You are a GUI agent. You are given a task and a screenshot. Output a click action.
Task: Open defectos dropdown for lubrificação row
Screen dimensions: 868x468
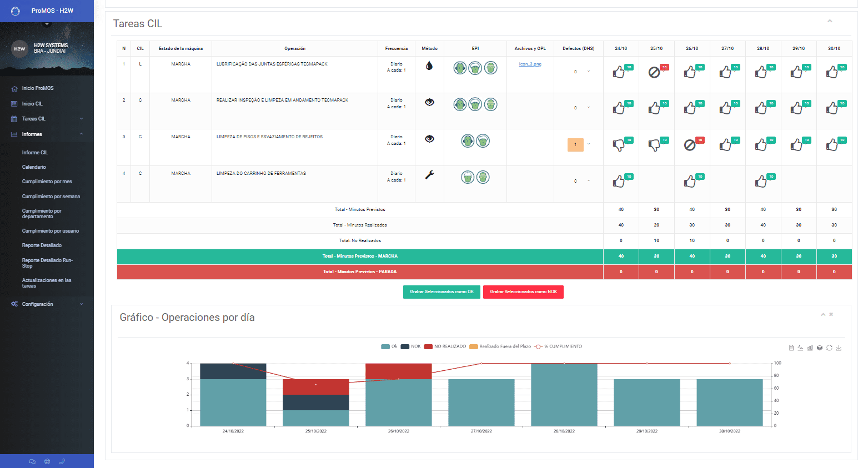coord(589,71)
